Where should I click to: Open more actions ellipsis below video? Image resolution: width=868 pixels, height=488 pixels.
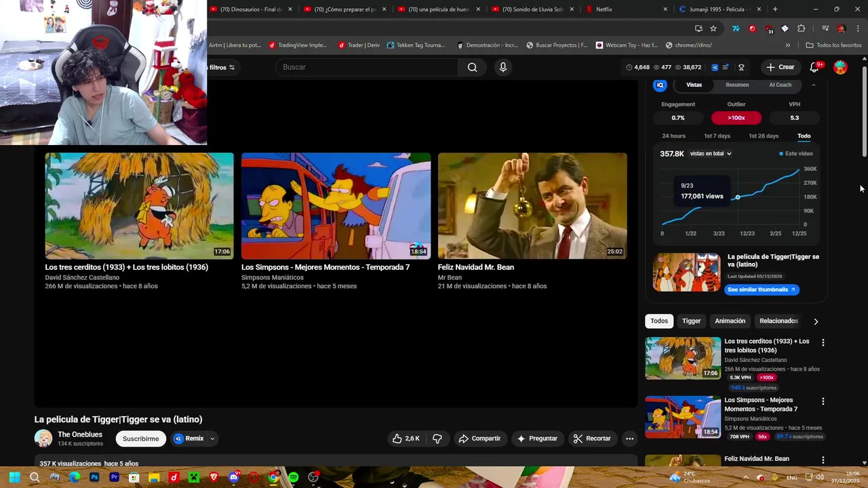pyautogui.click(x=629, y=439)
